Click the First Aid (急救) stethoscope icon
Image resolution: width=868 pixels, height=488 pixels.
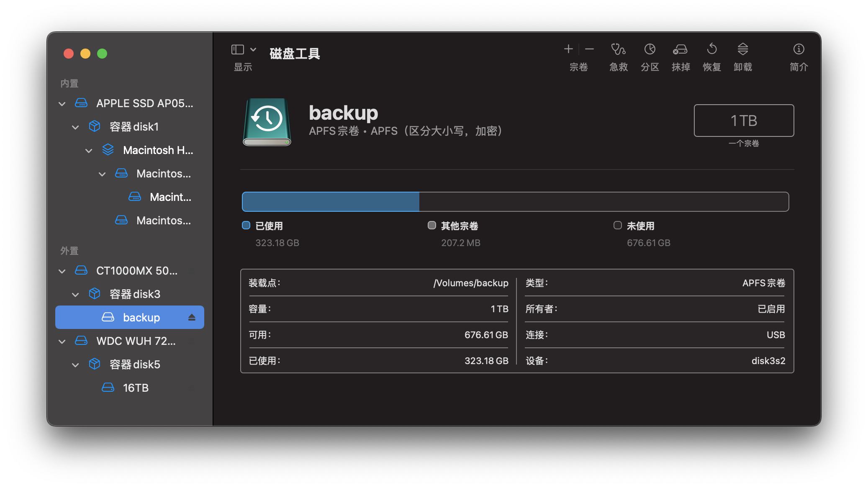pyautogui.click(x=618, y=49)
